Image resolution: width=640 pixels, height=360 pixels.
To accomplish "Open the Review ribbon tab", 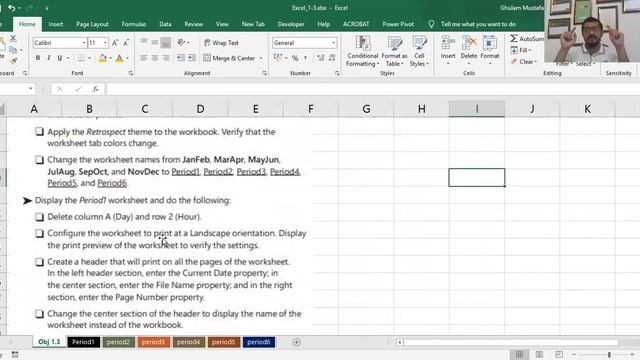I will [x=193, y=24].
